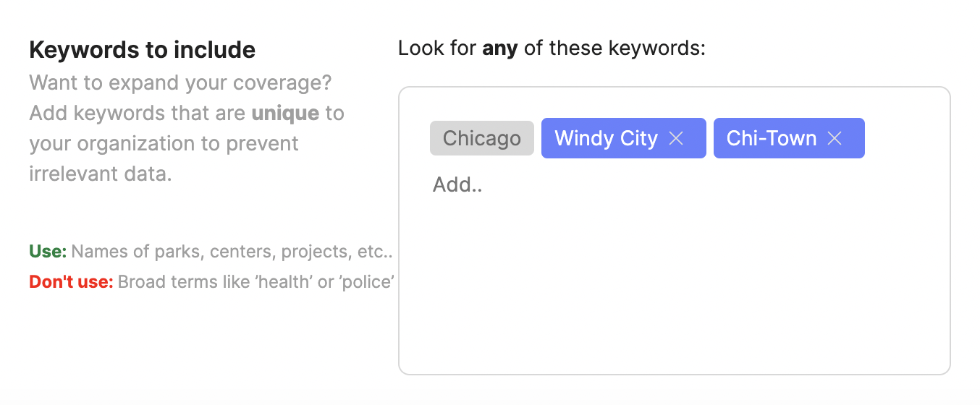Click 'Want to expand your coverage?' text
This screenshot has width=980, height=405.
[x=180, y=83]
